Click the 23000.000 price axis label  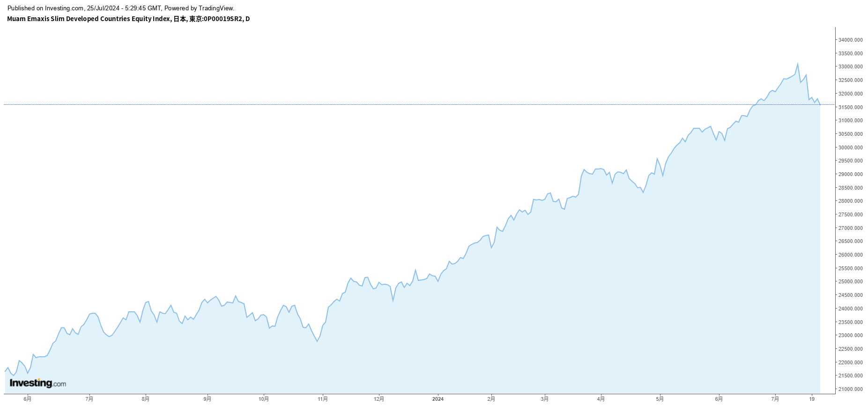tap(850, 335)
